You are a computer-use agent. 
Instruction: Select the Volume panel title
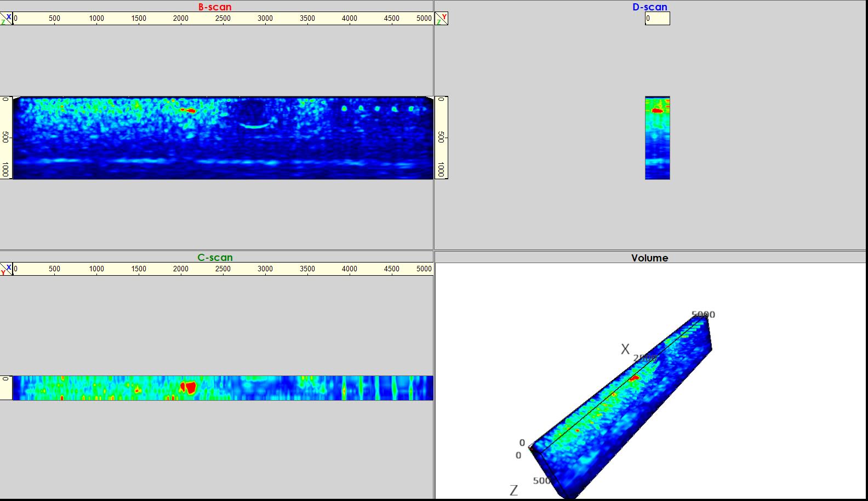point(649,258)
